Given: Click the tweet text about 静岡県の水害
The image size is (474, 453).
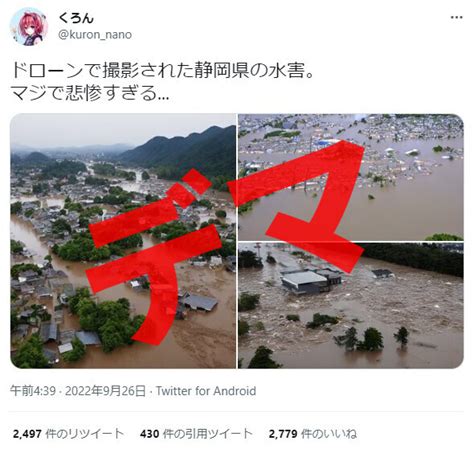Looking at the screenshot, I should [163, 71].
